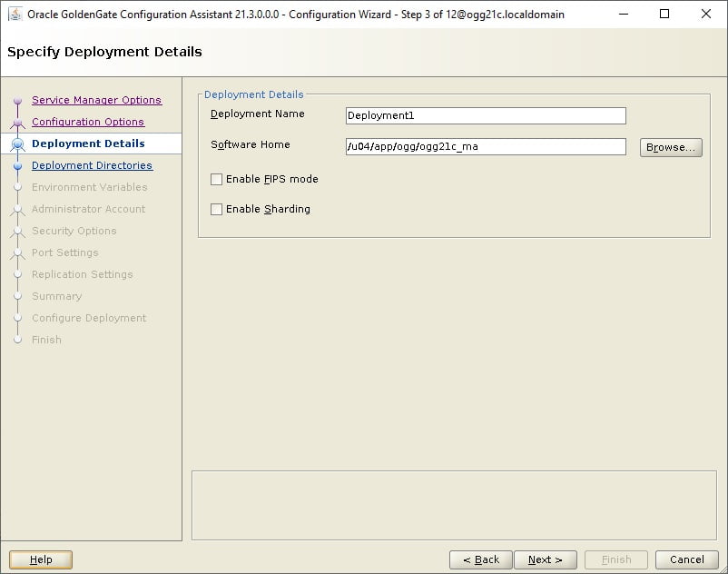The image size is (728, 574).
Task: Minimize the Configuration Assistant window
Action: pyautogui.click(x=624, y=14)
